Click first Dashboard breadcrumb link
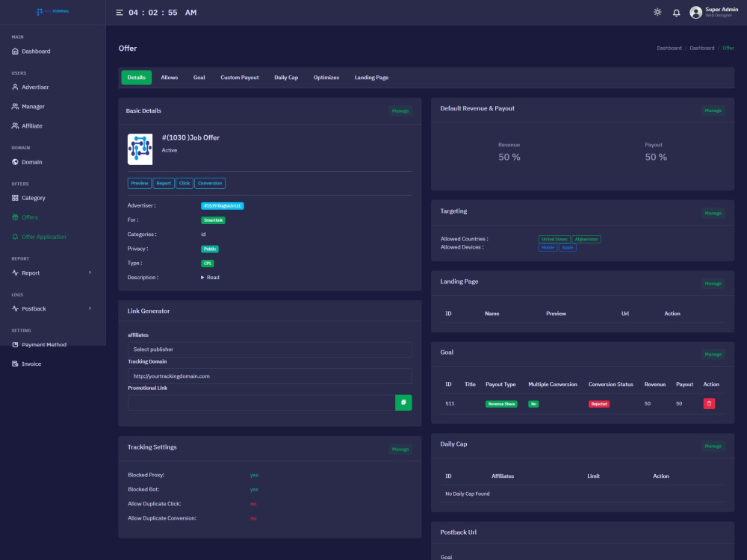Viewport: 747px width, 560px height. point(669,48)
